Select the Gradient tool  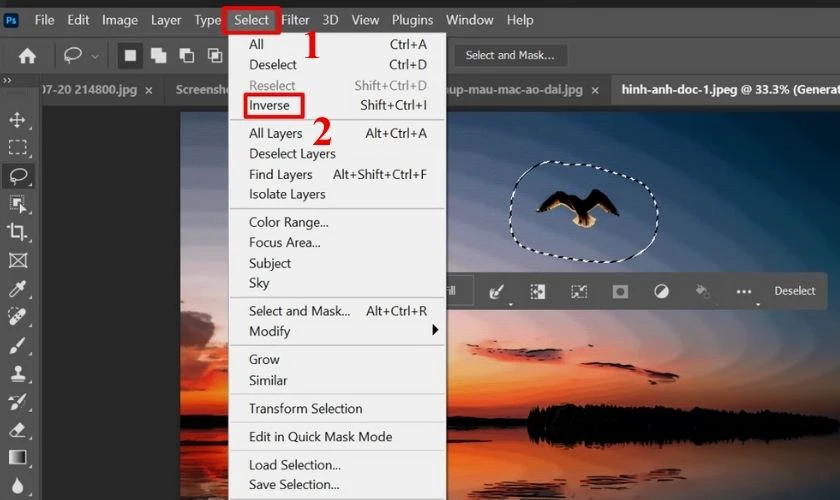coord(17,457)
